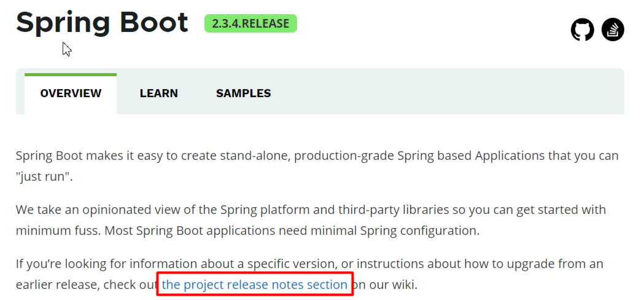The height and width of the screenshot is (300, 644).
Task: Open the SAMPLES tab
Action: coord(243,93)
